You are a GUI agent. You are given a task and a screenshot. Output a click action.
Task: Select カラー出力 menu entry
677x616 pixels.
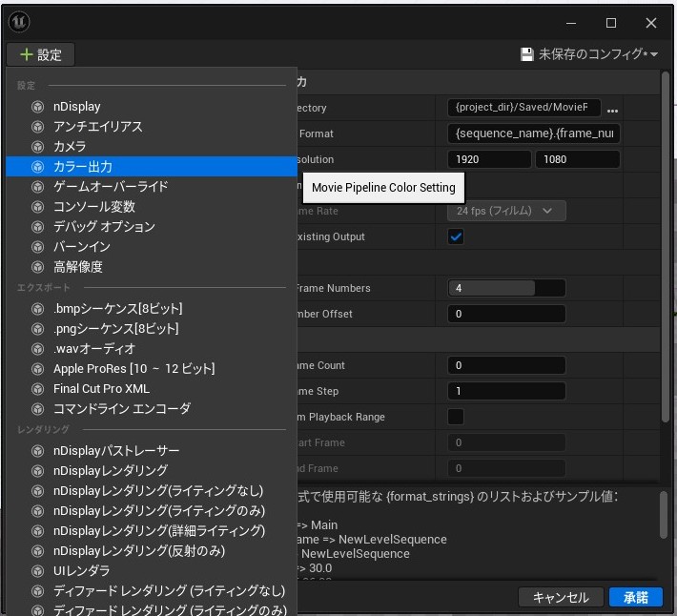[152, 167]
